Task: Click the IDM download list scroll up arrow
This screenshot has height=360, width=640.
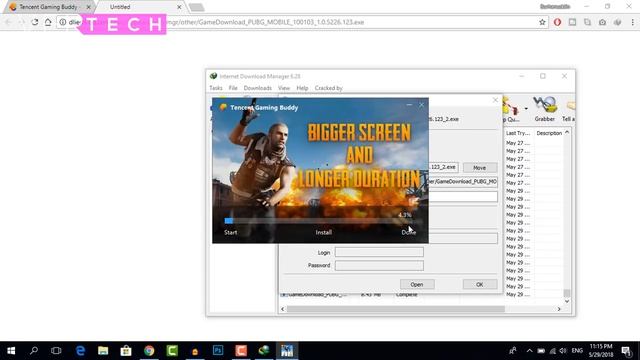Action: tap(567, 133)
